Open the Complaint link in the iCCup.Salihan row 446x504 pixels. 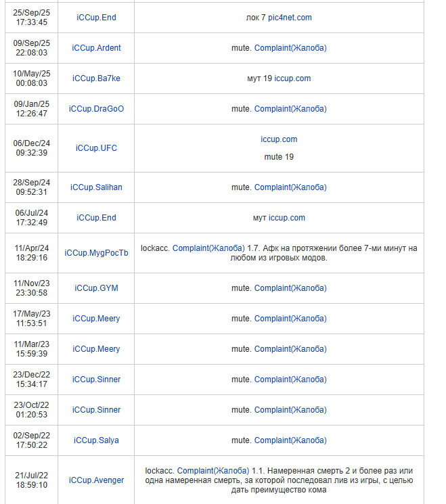tap(290, 187)
